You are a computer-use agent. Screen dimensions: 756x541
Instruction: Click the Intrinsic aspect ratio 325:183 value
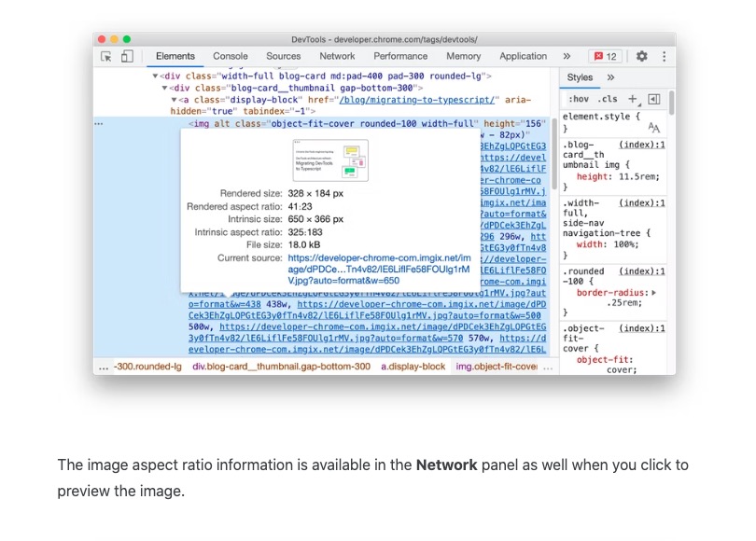[x=304, y=232]
